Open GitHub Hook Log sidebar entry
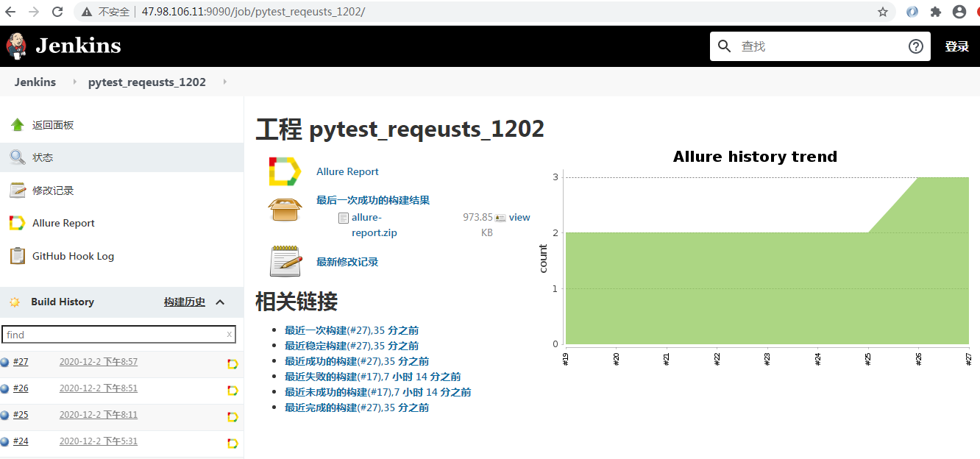The image size is (980, 459). point(73,256)
